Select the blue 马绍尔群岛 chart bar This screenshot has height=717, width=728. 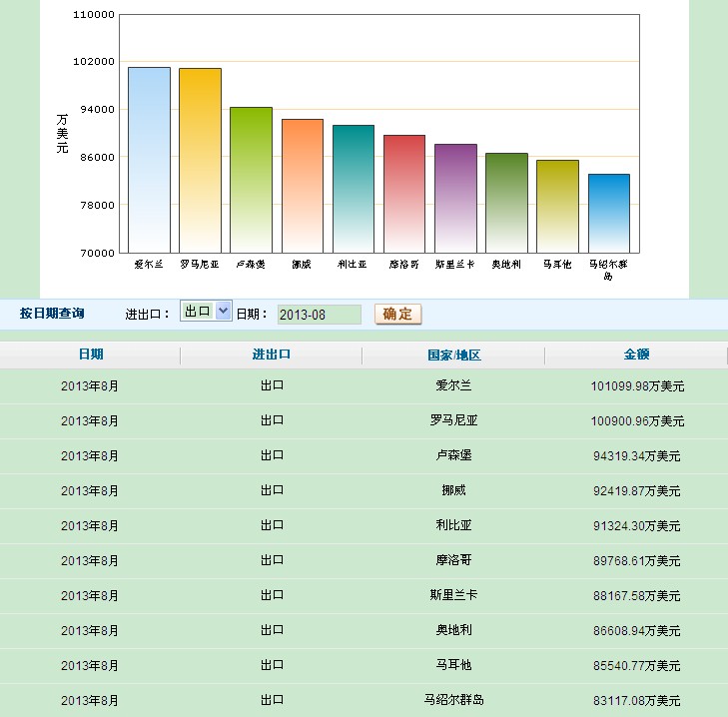tap(608, 213)
